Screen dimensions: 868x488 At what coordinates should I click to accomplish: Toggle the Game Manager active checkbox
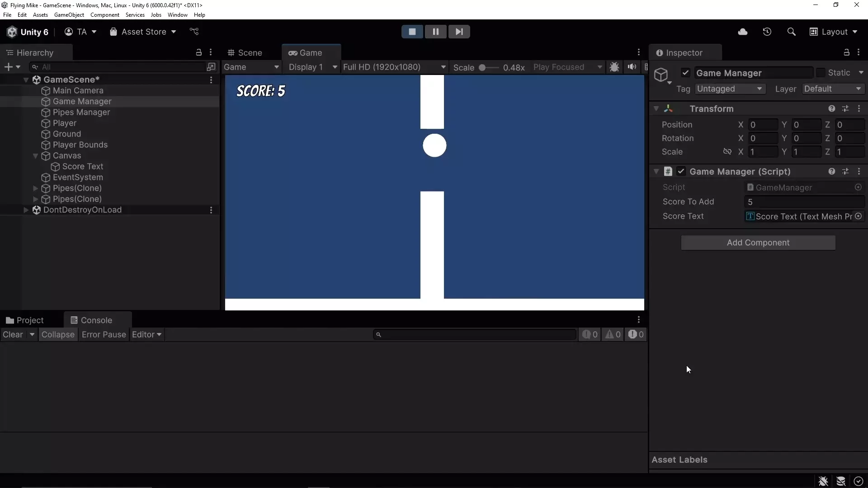coord(686,73)
